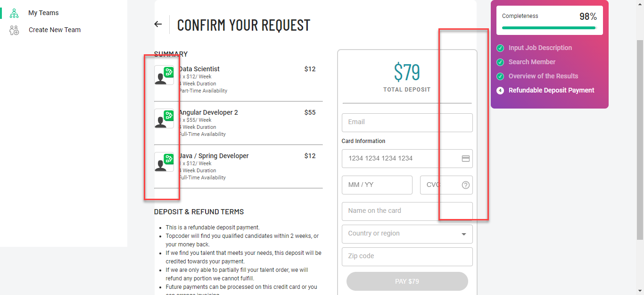Click the PAY $79 button
Image resolution: width=644 pixels, height=295 pixels.
pyautogui.click(x=407, y=281)
